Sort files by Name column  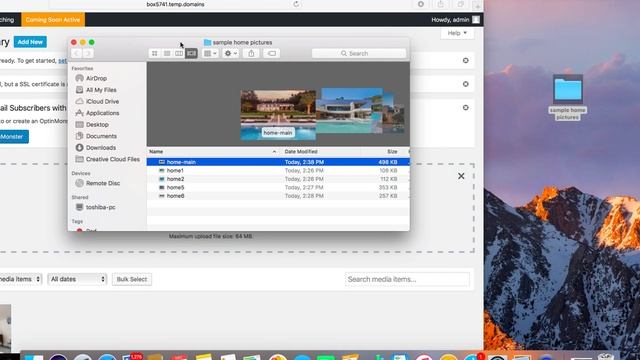pos(213,151)
